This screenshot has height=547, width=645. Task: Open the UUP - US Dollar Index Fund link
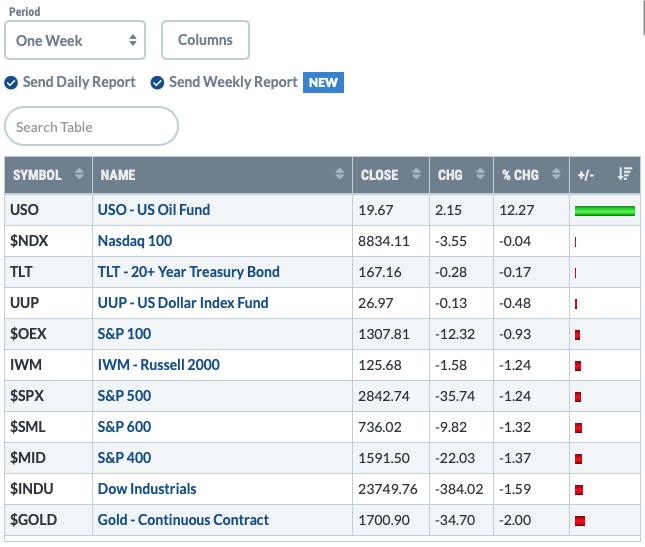(x=183, y=303)
